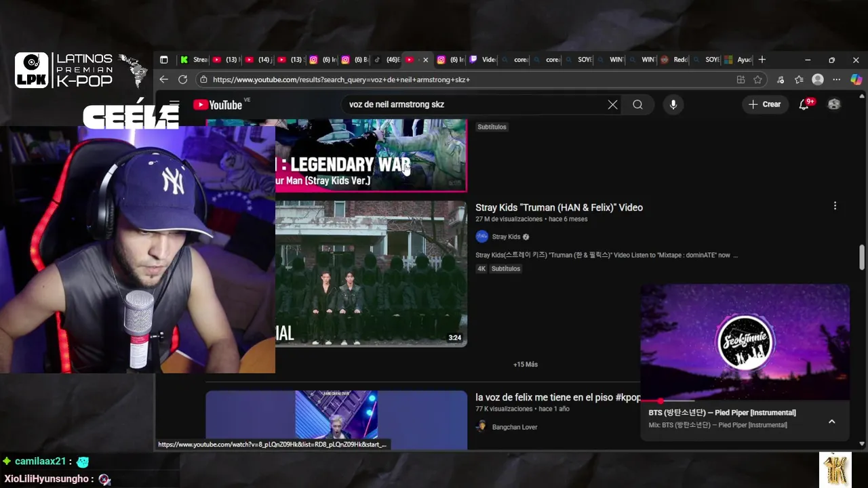View site information lock icon
This screenshot has width=868, height=488.
(x=203, y=79)
